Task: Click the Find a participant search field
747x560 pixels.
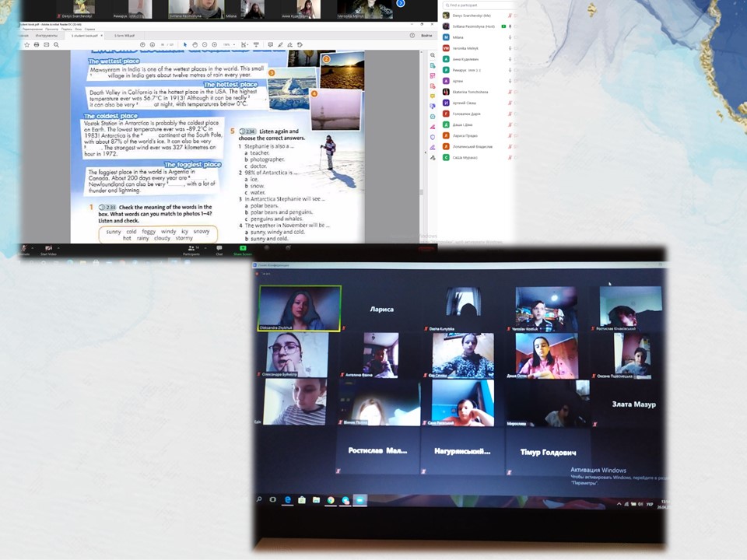Action: tap(475, 5)
